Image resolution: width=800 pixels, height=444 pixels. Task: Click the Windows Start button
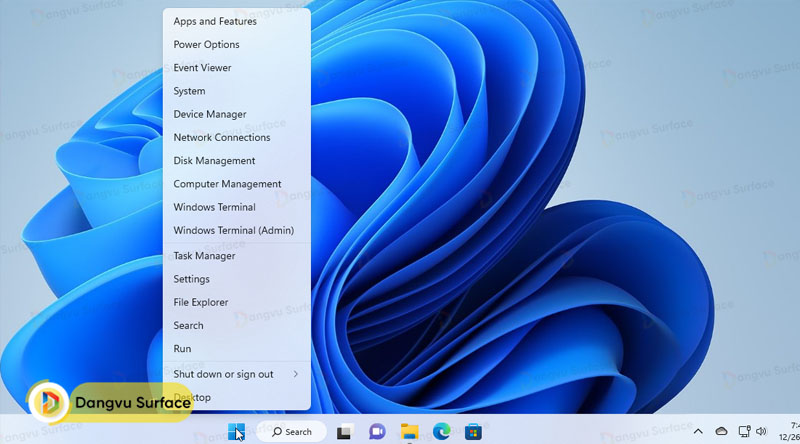click(236, 432)
